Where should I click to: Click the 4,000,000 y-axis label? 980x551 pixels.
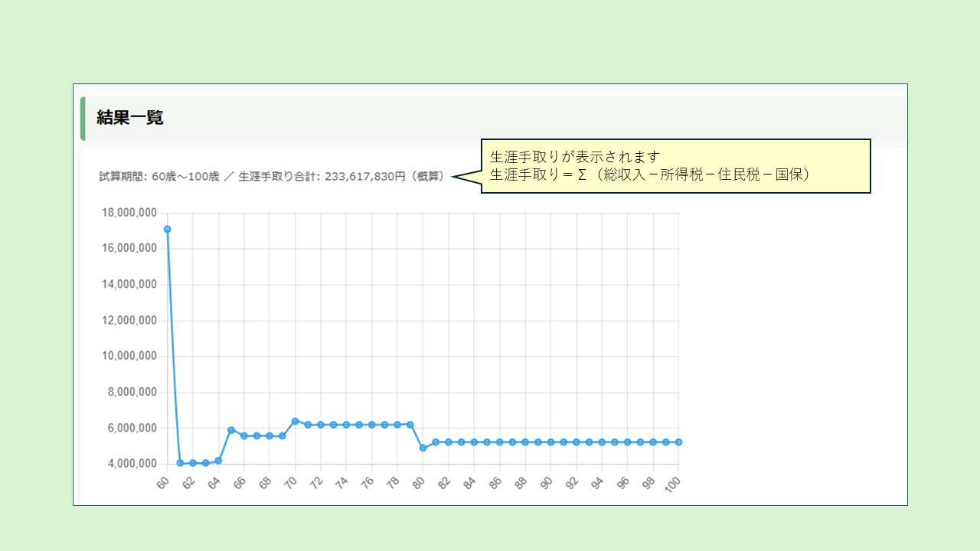click(132, 464)
